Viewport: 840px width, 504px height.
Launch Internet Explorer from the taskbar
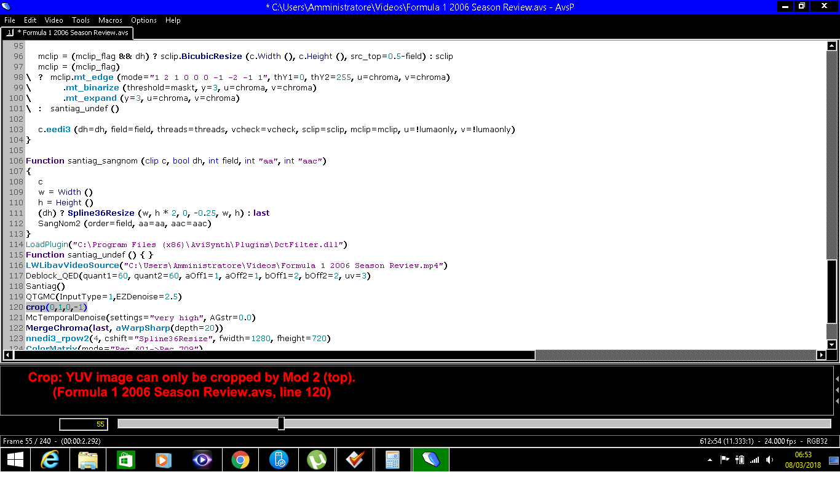49,460
